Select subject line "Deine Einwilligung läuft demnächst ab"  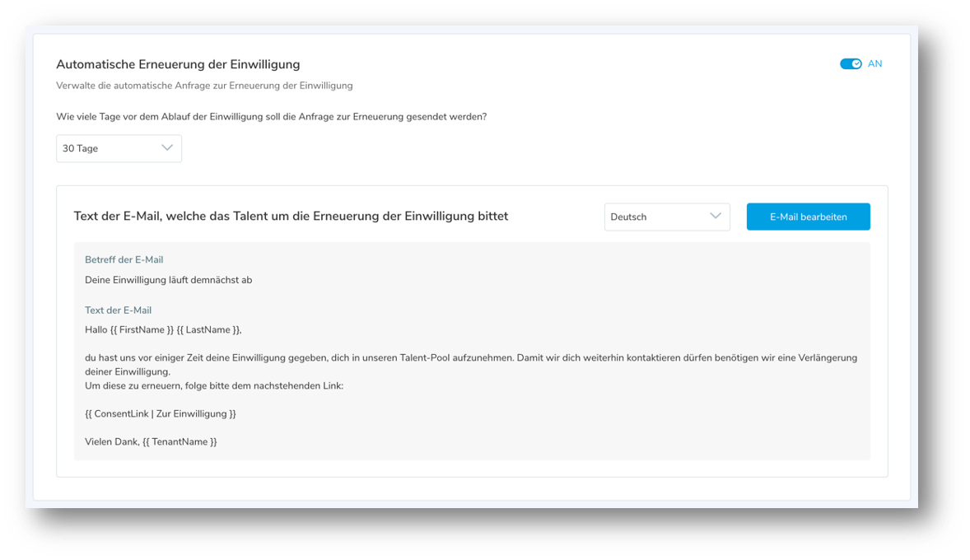click(x=168, y=280)
